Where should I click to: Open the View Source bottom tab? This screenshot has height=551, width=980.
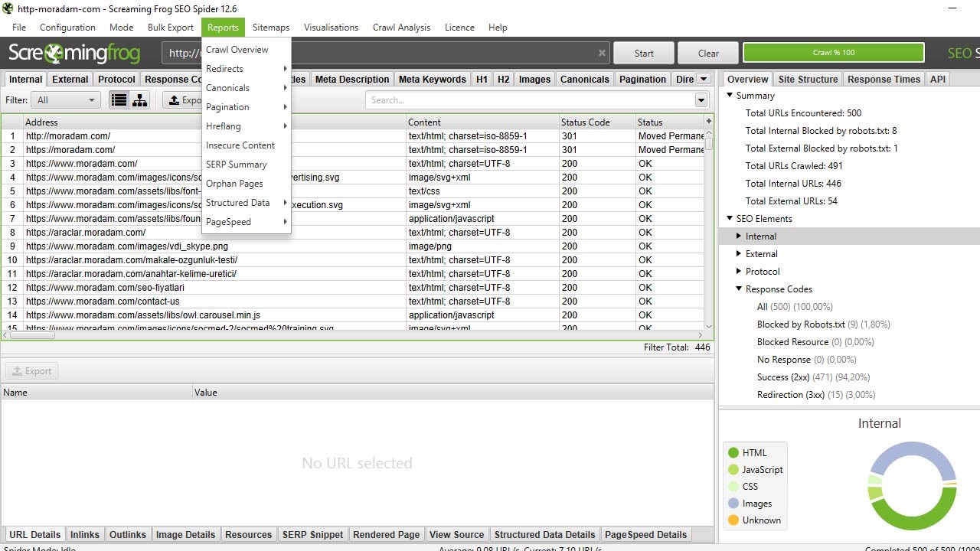tap(456, 534)
